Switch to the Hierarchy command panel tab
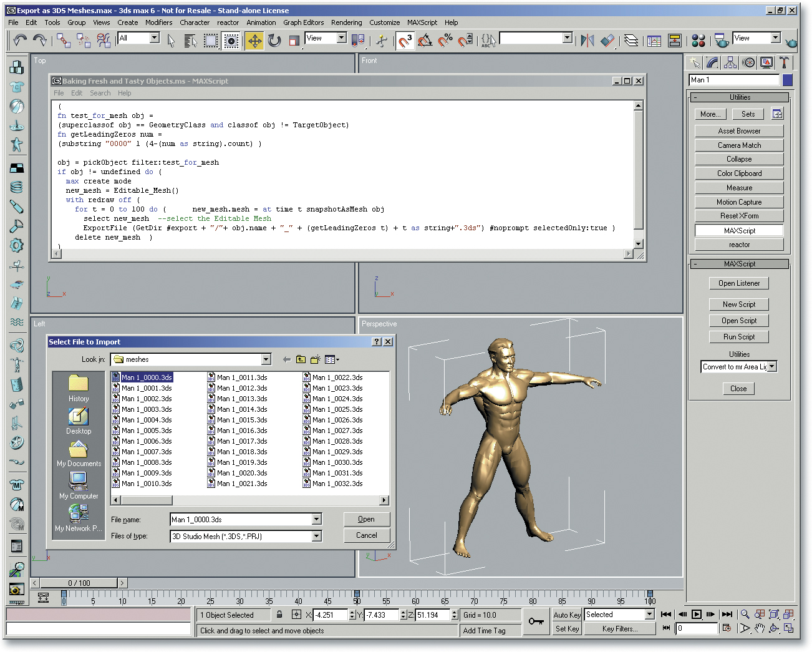The height and width of the screenshot is (652, 812). [x=730, y=62]
